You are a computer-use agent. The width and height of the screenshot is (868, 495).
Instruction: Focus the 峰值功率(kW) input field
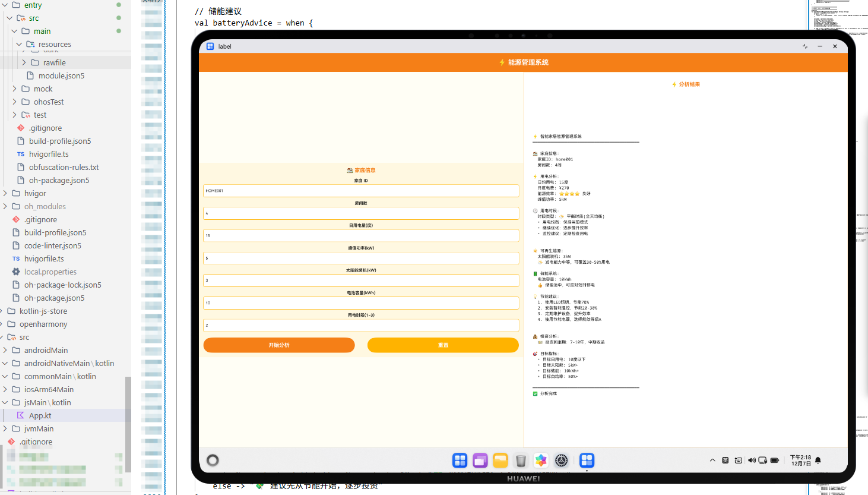pos(361,258)
